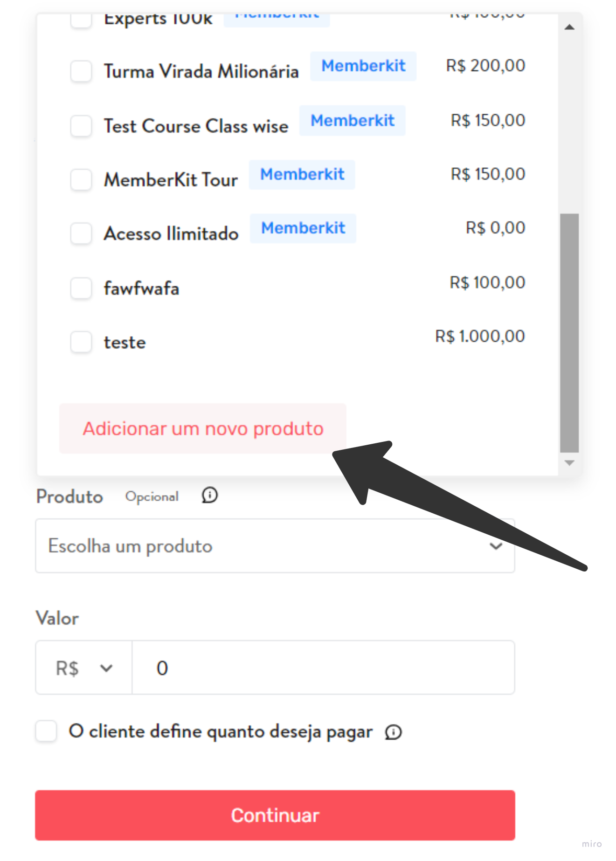The image size is (616, 861).
Task: Click the info icon next to Produto Opcional
Action: [209, 495]
